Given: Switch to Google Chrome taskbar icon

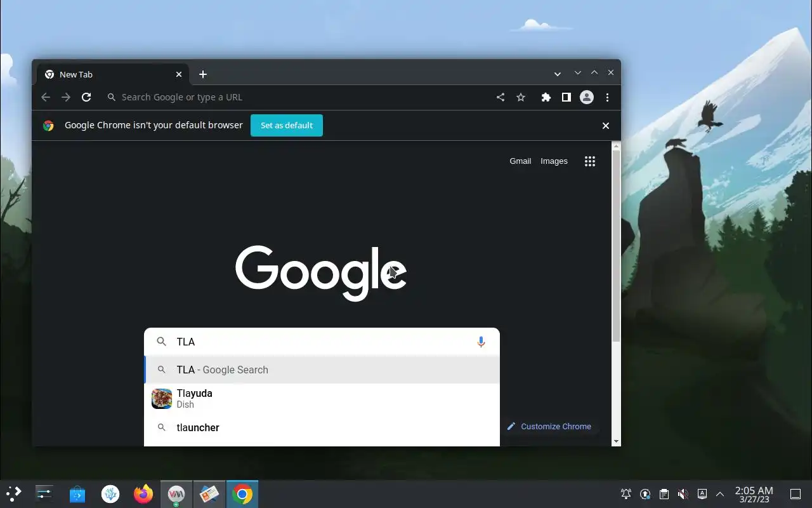Looking at the screenshot, I should pos(242,494).
